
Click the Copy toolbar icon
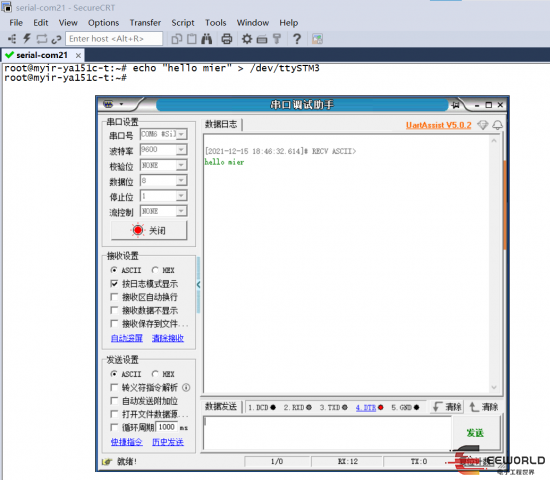point(177,39)
